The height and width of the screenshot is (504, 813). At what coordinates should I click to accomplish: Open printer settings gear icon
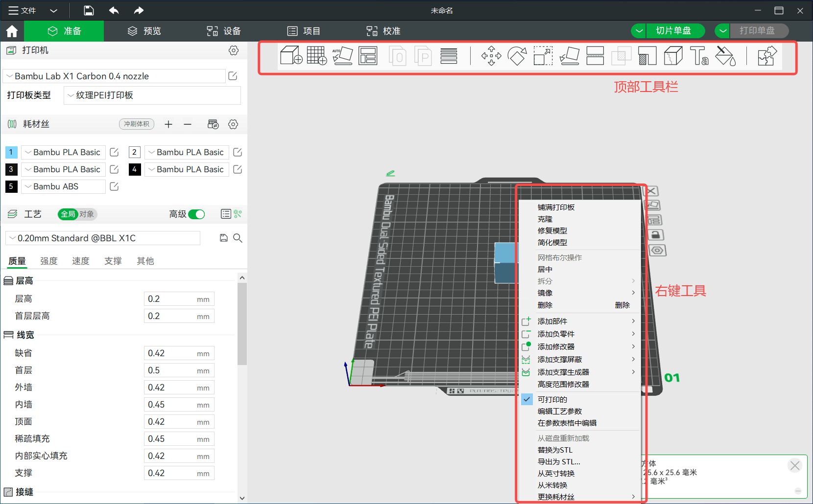pyautogui.click(x=234, y=50)
